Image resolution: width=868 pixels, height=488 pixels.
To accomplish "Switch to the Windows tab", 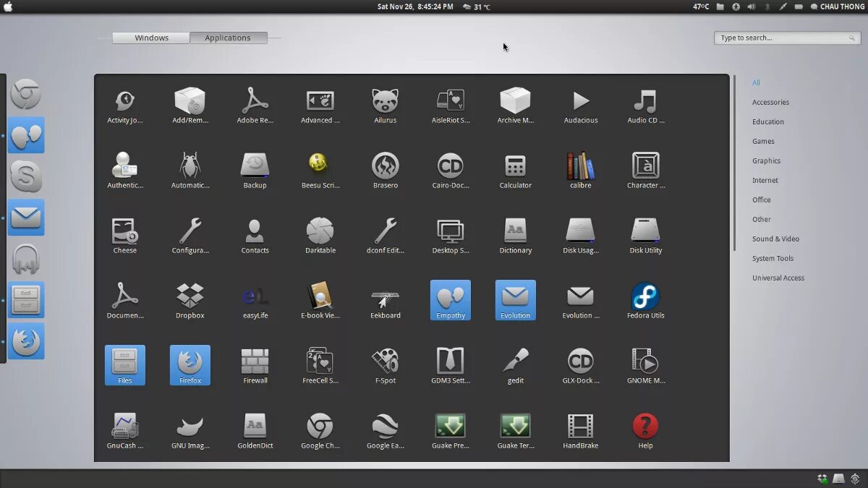I will pyautogui.click(x=151, y=38).
